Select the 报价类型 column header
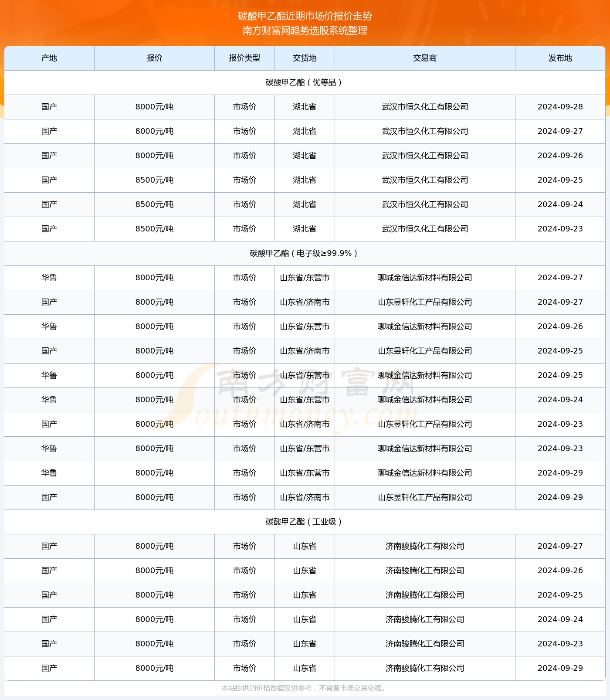Screen dimensions: 610x700 (x=244, y=58)
